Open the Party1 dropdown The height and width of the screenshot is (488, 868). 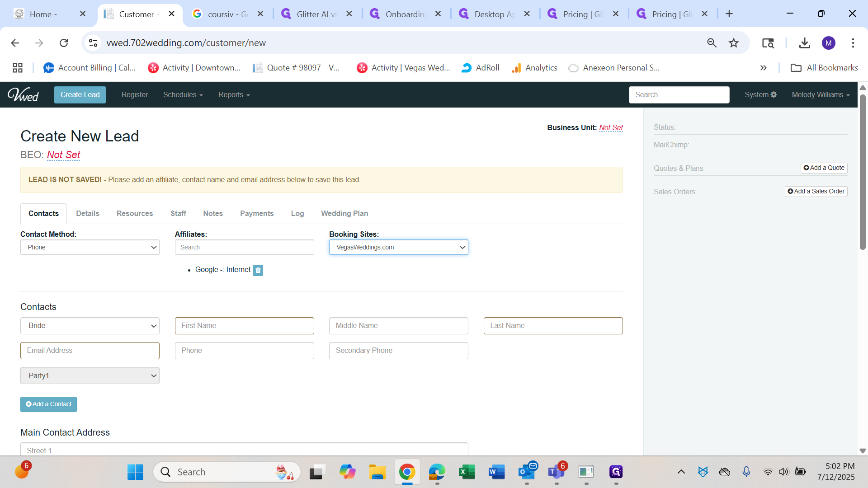pyautogui.click(x=90, y=376)
